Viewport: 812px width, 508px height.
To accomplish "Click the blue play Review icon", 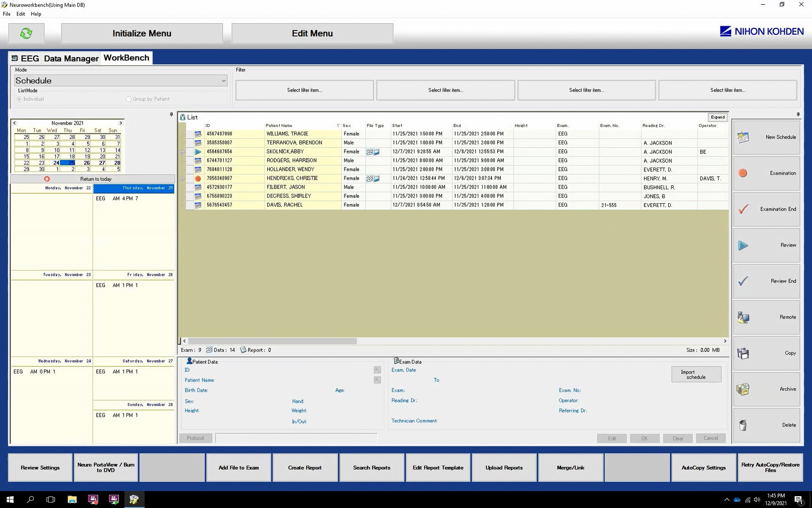I will (x=743, y=245).
